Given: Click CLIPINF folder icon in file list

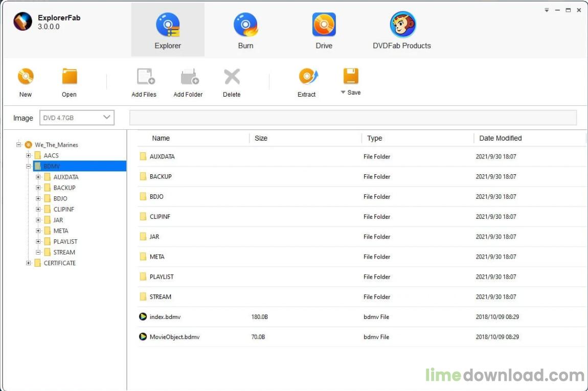Looking at the screenshot, I should 143,216.
